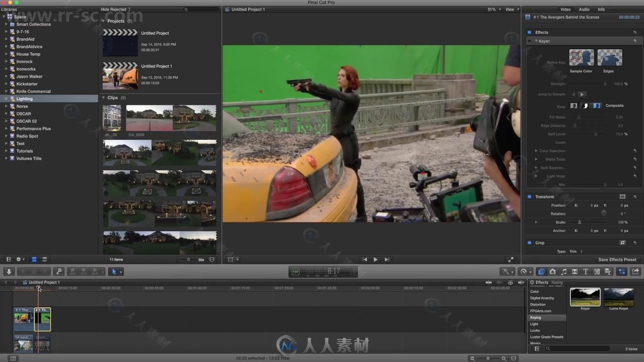Open the browser gear action menu
Viewport: 644px width, 362px height.
click(20, 259)
